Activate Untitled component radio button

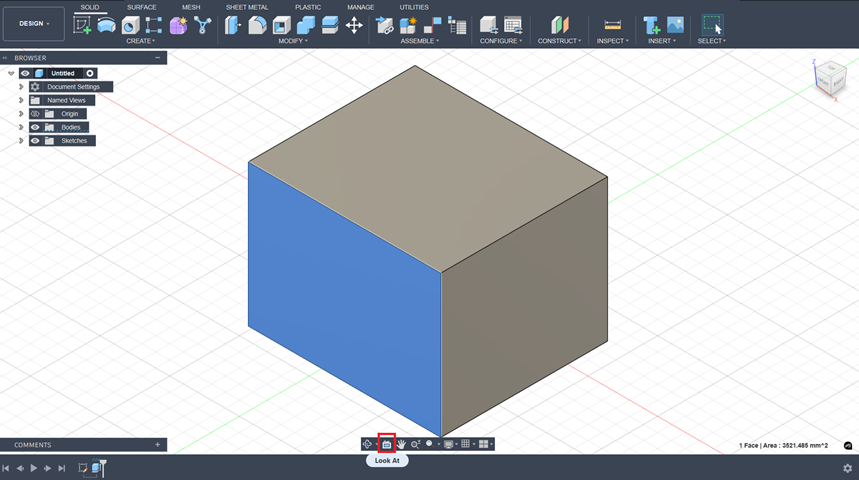point(90,73)
